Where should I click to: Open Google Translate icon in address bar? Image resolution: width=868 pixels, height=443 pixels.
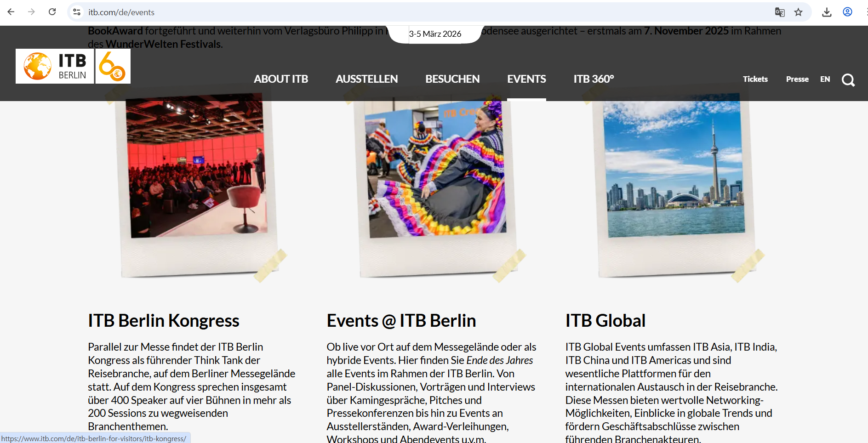[x=780, y=12]
